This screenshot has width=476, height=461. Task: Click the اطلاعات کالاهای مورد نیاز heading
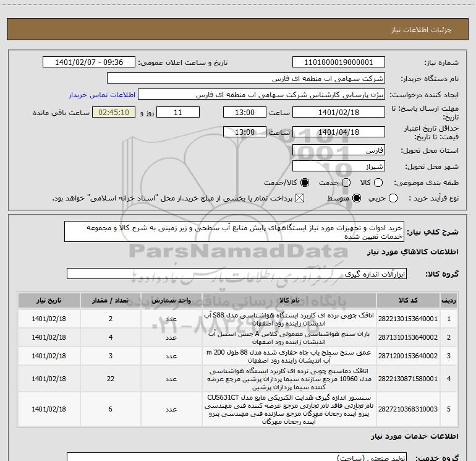[413, 252]
